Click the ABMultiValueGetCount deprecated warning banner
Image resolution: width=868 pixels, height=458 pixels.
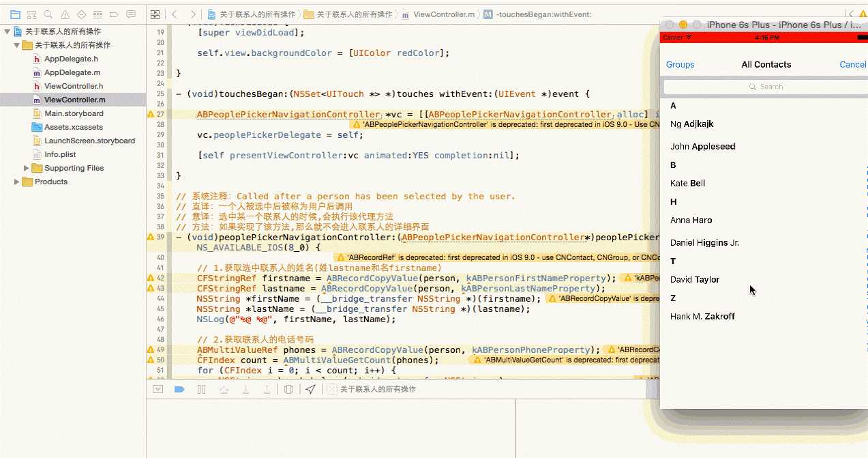[x=566, y=360]
